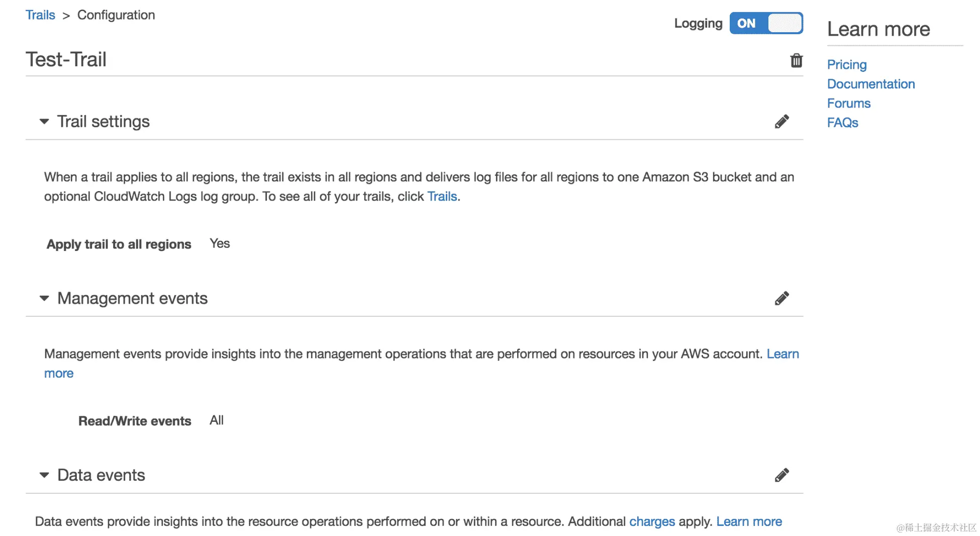Delete the Test-Trail using trash icon
980x536 pixels.
coord(796,61)
